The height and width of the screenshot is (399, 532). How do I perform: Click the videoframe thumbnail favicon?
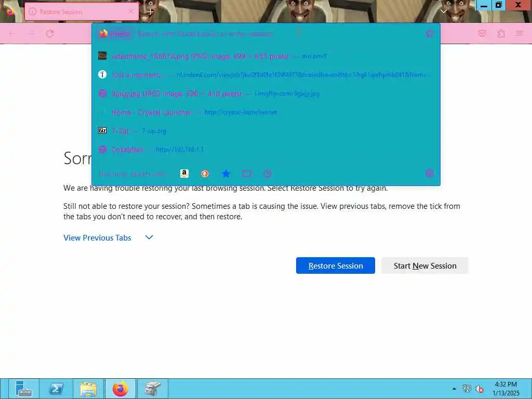pos(102,56)
